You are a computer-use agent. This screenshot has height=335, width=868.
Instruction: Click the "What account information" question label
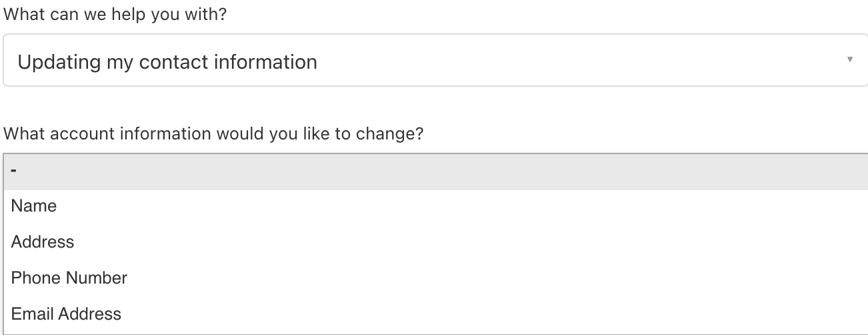(213, 133)
